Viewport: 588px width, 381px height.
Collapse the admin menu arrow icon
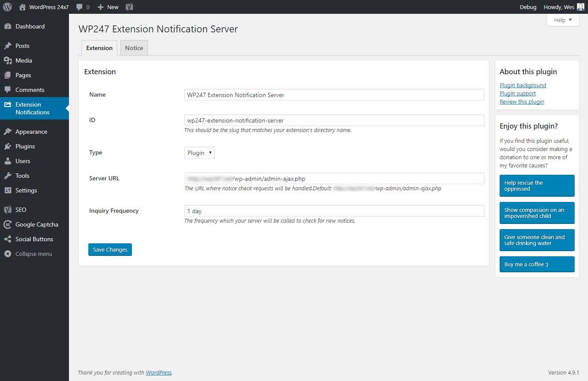[x=8, y=254]
